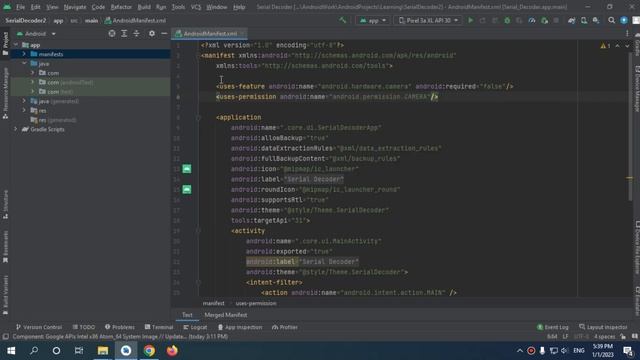Open the Refactor menu
The image size is (640, 360).
pos(121,7)
